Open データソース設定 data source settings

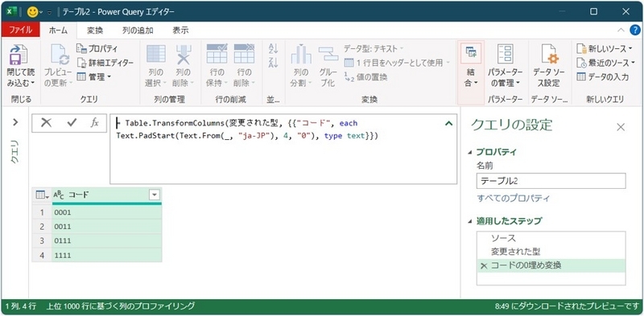[549, 66]
